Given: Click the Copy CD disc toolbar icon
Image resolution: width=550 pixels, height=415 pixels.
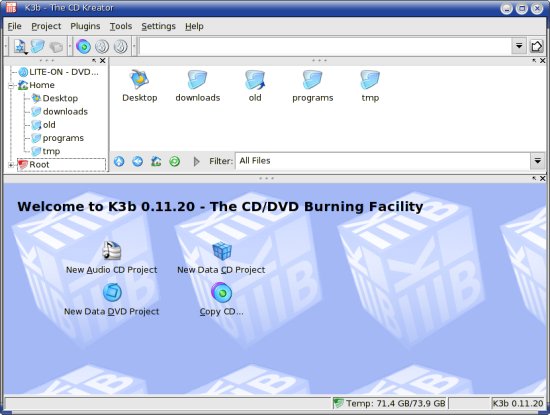Looking at the screenshot, I should tap(83, 46).
